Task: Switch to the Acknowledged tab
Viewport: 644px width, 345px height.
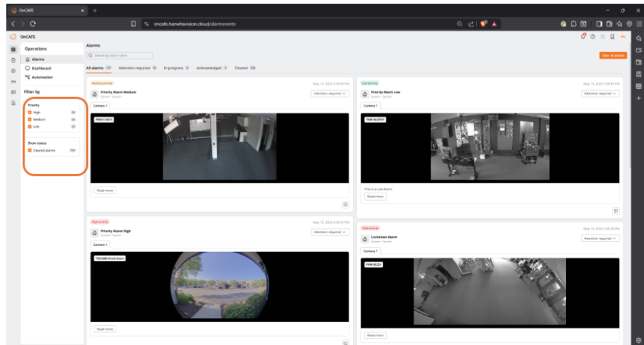Action: pyautogui.click(x=211, y=68)
